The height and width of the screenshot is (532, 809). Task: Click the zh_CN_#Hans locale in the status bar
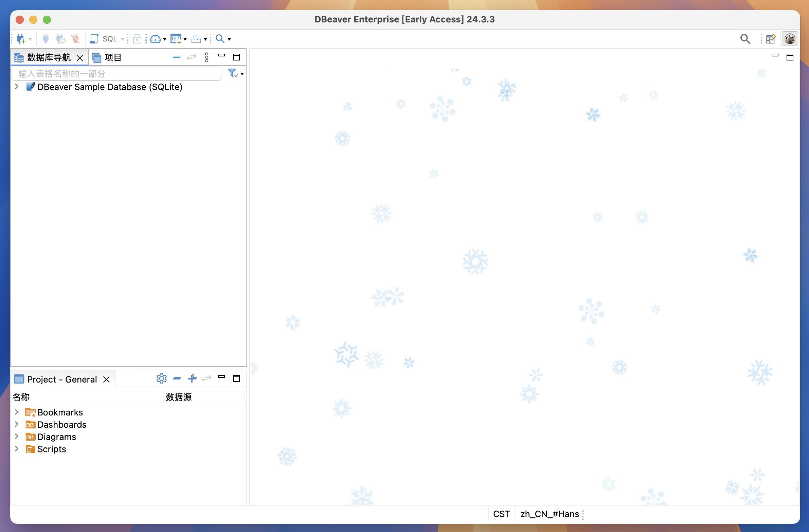point(550,514)
